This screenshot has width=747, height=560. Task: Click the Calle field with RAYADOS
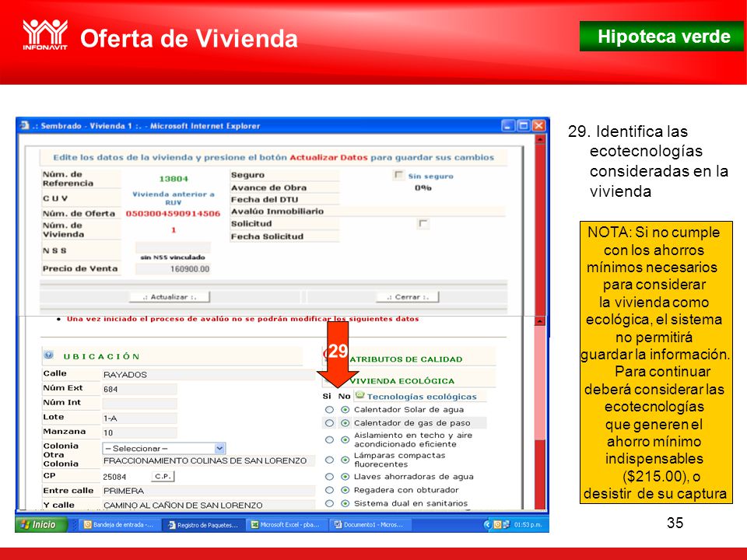209,375
